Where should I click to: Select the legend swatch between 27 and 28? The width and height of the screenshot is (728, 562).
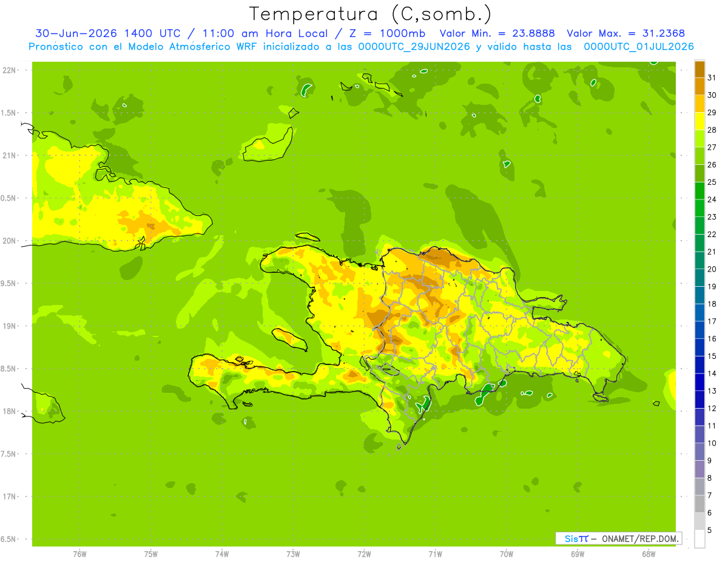pos(699,138)
